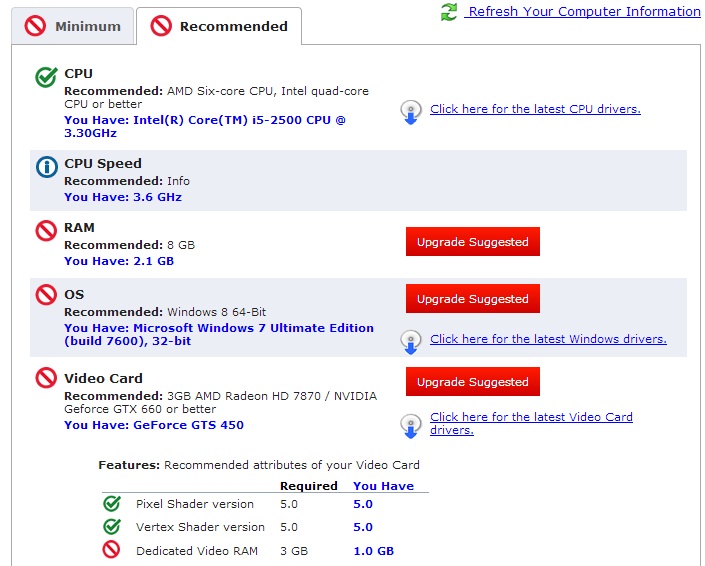Click the prohibited icon on Minimum tab
The width and height of the screenshot is (705, 566).
pyautogui.click(x=36, y=26)
